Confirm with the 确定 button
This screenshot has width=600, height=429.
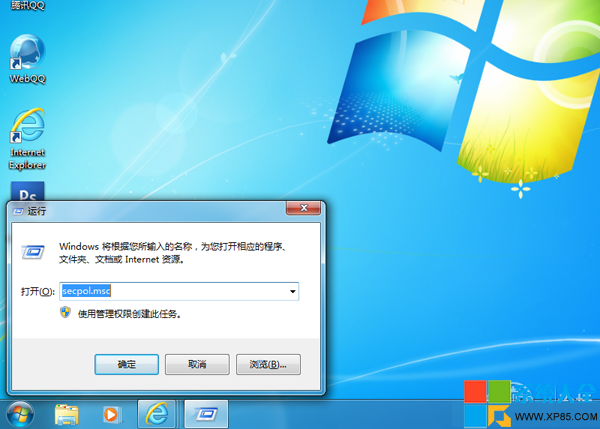[x=127, y=364]
